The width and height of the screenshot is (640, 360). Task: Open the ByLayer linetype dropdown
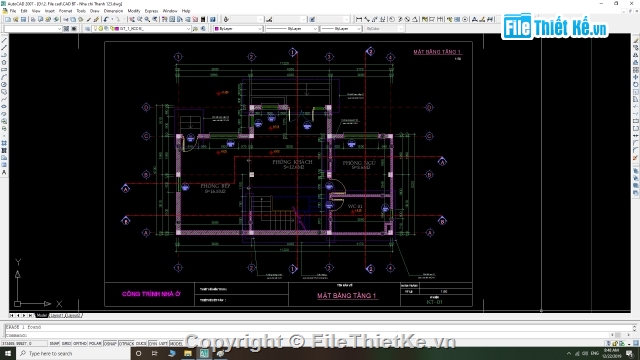[x=291, y=29]
